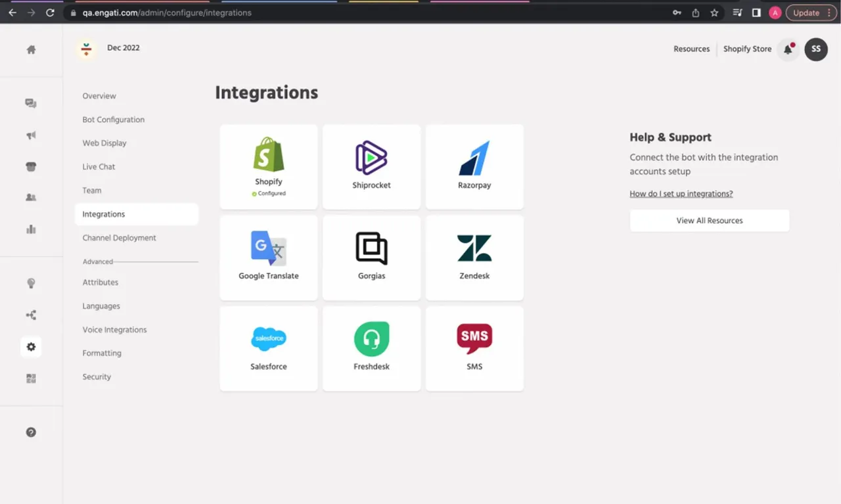Open the Shopify integration tile
Viewport: 841px width, 504px height.
pos(268,166)
